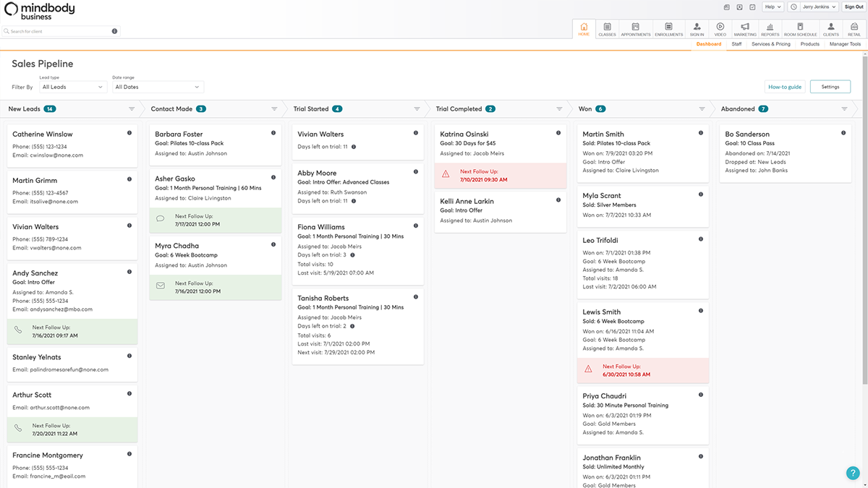
Task: Switch to Services & Pricing tab
Action: (x=771, y=44)
